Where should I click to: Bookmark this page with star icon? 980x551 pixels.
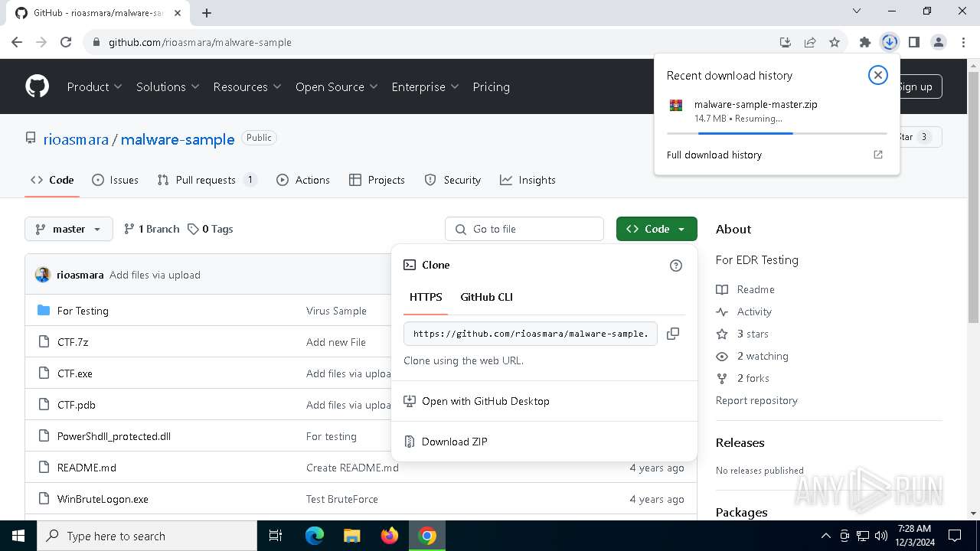point(835,42)
